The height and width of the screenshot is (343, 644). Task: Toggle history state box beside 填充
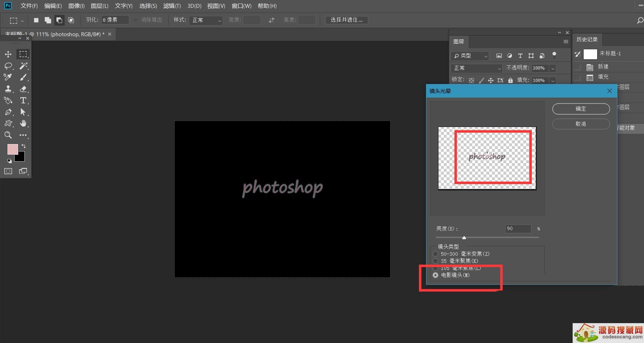tap(578, 77)
